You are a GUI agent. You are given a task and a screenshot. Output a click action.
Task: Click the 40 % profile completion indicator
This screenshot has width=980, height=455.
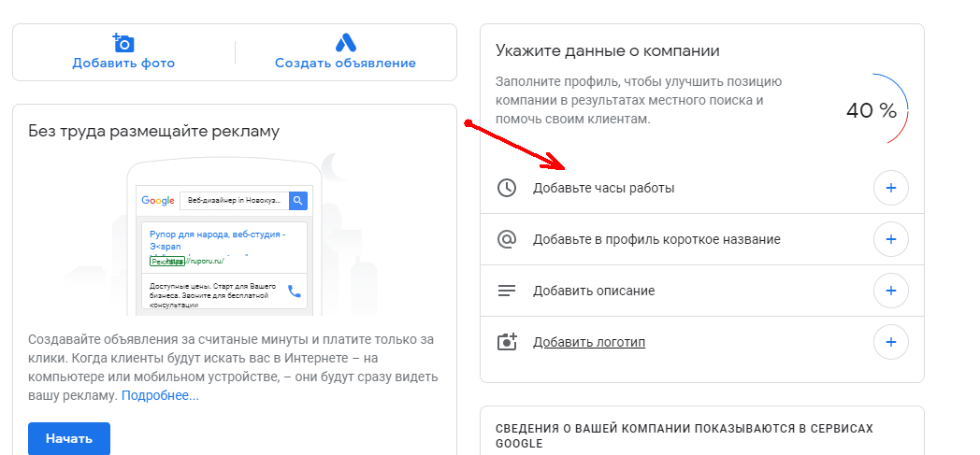[875, 110]
